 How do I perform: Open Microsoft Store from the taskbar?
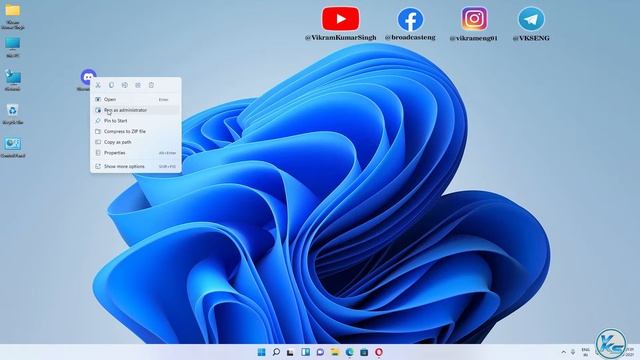(364, 352)
